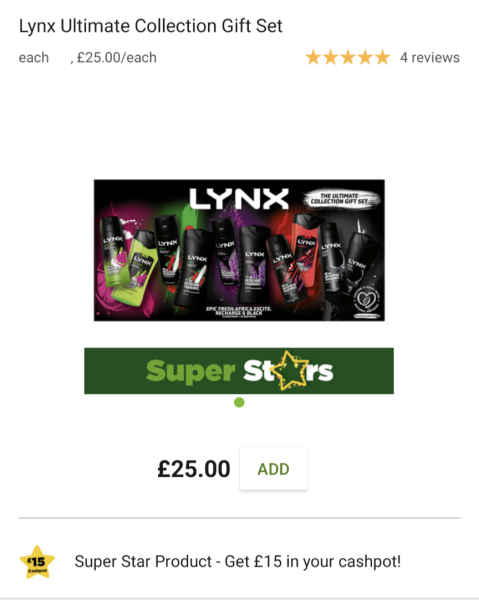
Task: Open the Super Star Product cashpot offer
Action: pos(238,562)
